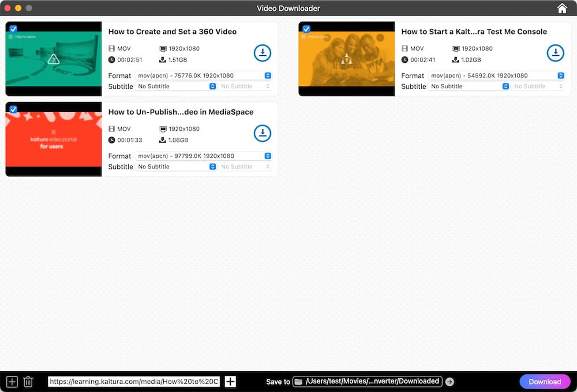Screen dimensions: 577x392
Task: Deselect the Kaltura Test Me Console video
Action: (x=306, y=29)
